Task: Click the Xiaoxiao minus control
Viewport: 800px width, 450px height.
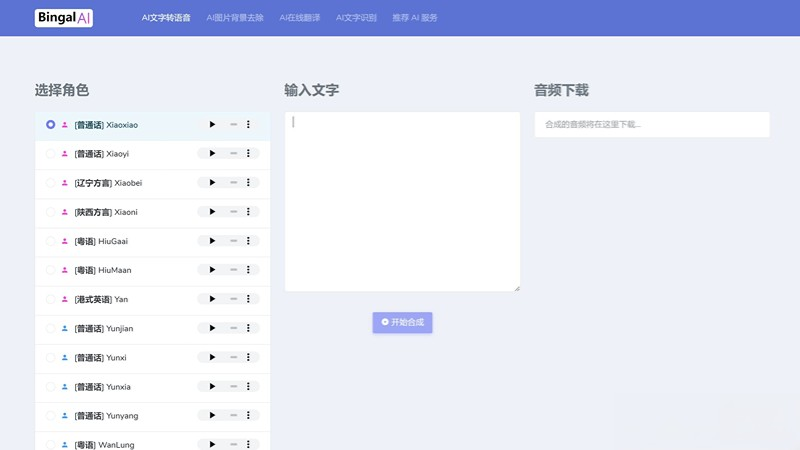Action: pyautogui.click(x=233, y=124)
